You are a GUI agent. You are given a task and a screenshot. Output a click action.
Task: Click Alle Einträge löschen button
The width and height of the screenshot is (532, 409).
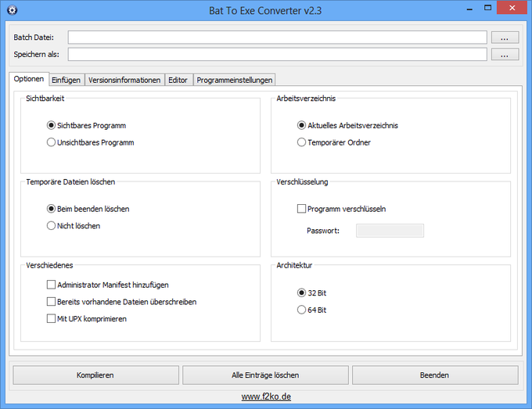click(265, 375)
